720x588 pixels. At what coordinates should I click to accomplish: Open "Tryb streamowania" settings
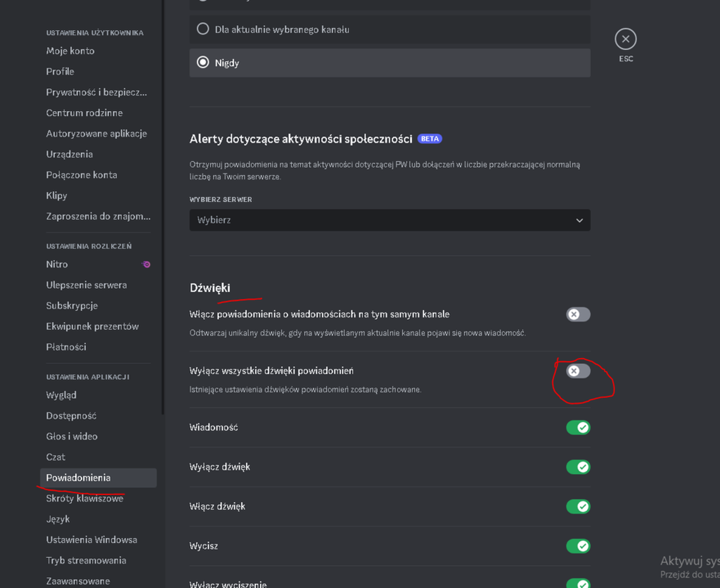pos(86,560)
